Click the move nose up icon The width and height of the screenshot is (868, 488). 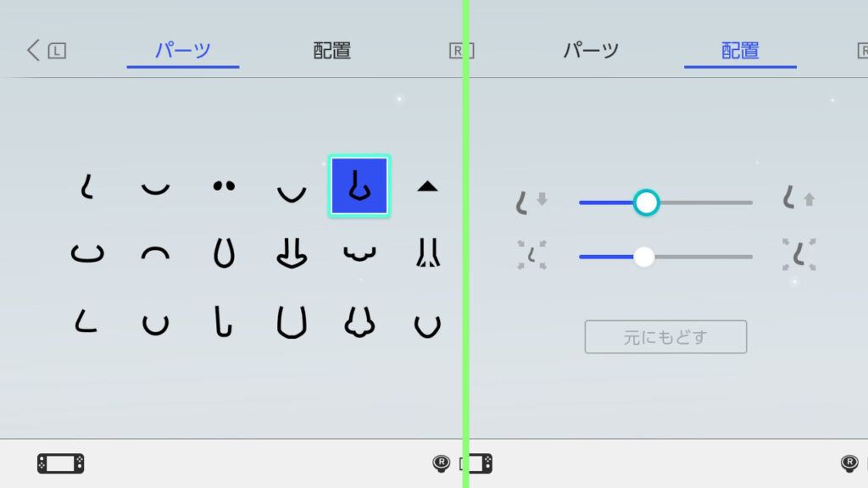(x=798, y=198)
